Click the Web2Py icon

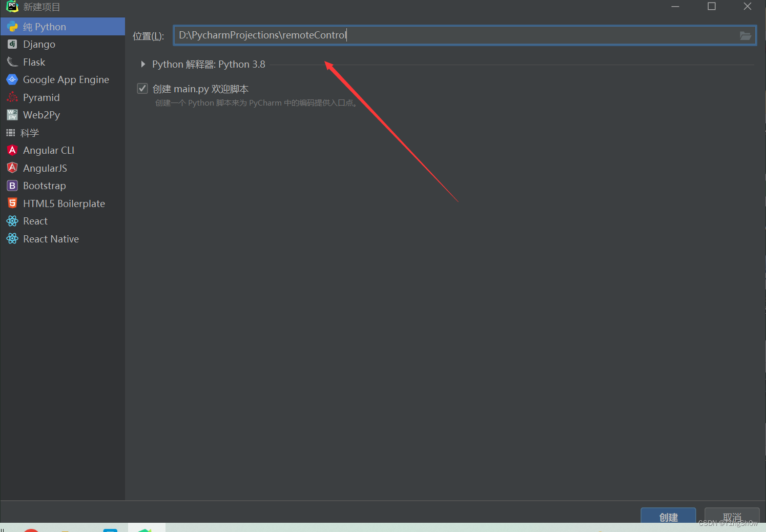click(12, 115)
